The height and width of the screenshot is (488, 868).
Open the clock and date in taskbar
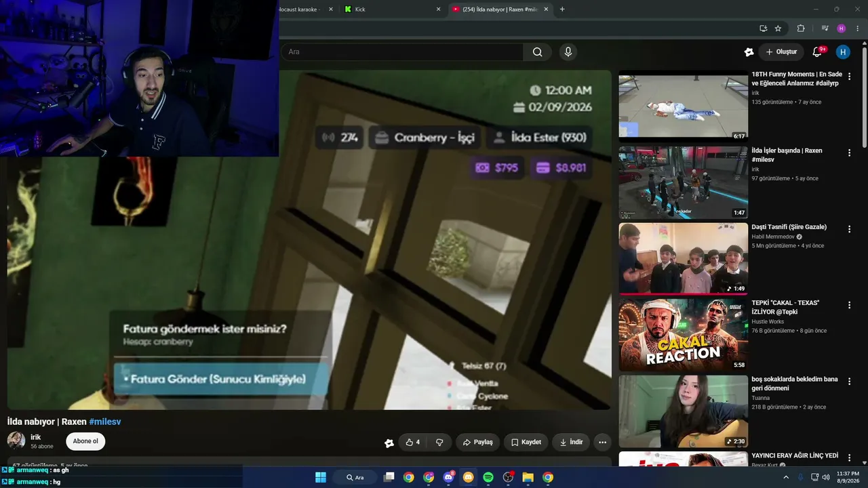[x=848, y=477]
